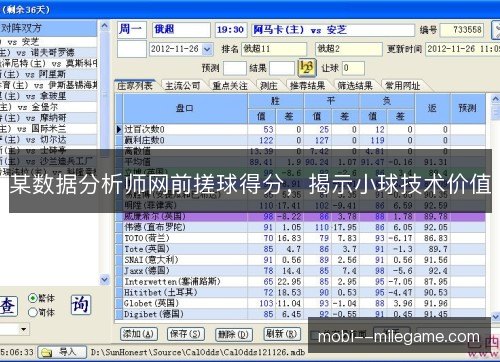Select the 切尔达 match row
This screenshot has width=500, height=362.
coord(48,139)
